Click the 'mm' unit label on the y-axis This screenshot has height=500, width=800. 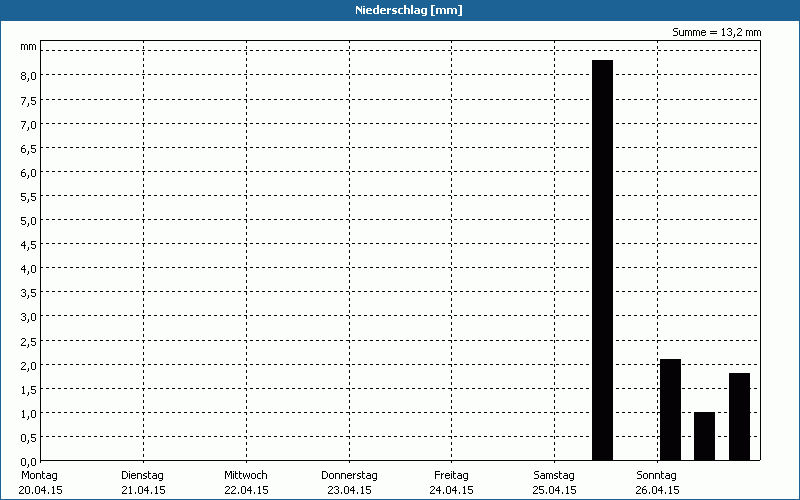pyautogui.click(x=29, y=47)
